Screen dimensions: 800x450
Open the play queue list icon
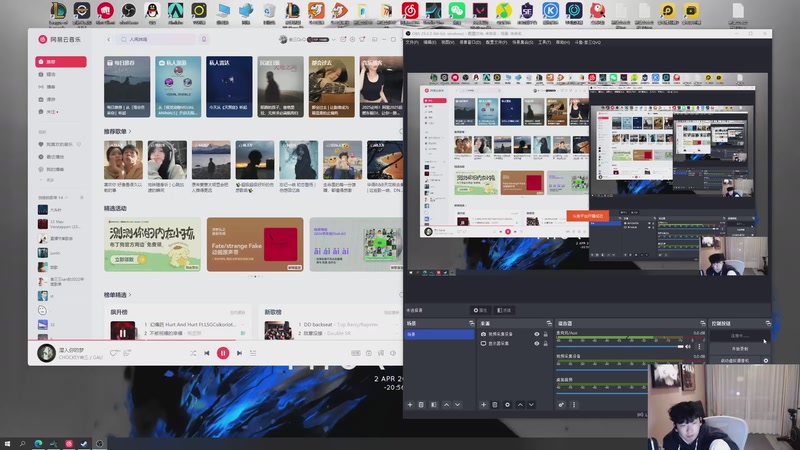(253, 353)
